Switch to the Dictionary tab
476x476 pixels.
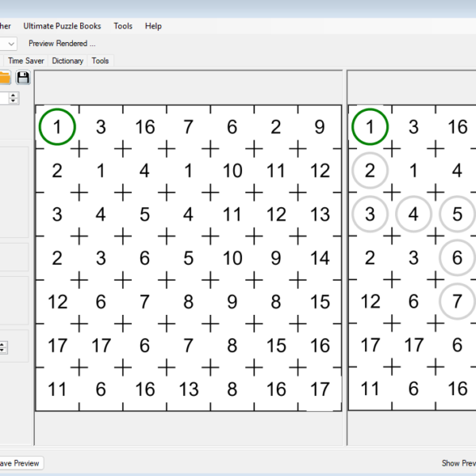[x=67, y=60]
